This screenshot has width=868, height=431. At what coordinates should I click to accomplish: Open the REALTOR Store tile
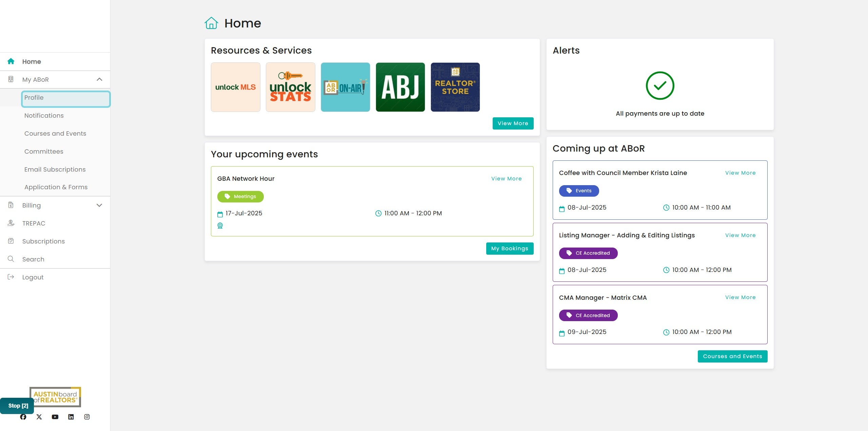455,87
